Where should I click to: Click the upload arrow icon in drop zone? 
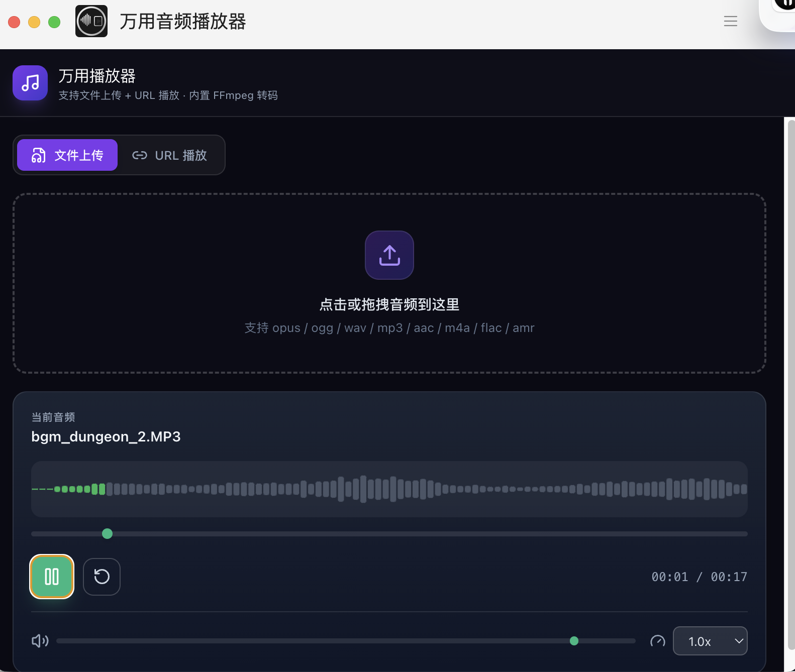(389, 255)
